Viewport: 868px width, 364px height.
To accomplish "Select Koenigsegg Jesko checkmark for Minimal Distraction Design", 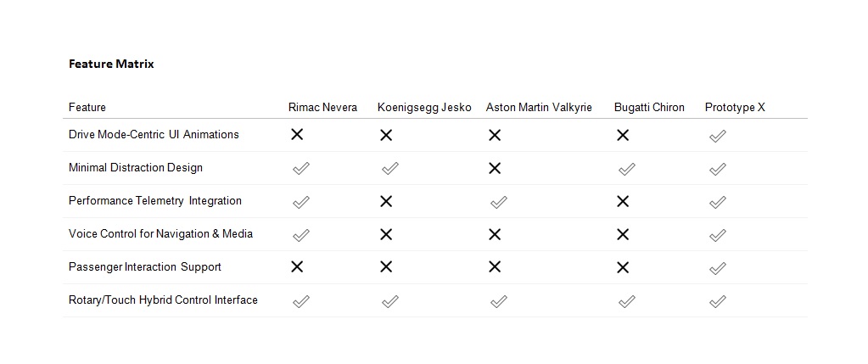I will tap(389, 169).
